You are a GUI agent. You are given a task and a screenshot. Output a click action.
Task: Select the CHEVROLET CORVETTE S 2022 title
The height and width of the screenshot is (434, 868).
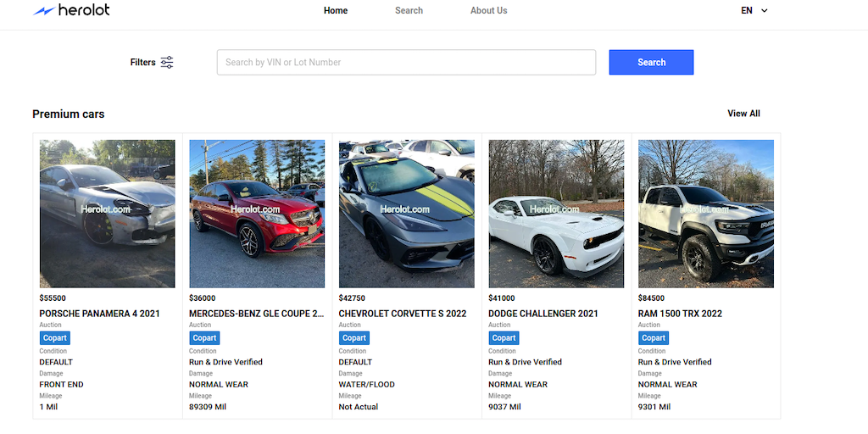point(403,314)
